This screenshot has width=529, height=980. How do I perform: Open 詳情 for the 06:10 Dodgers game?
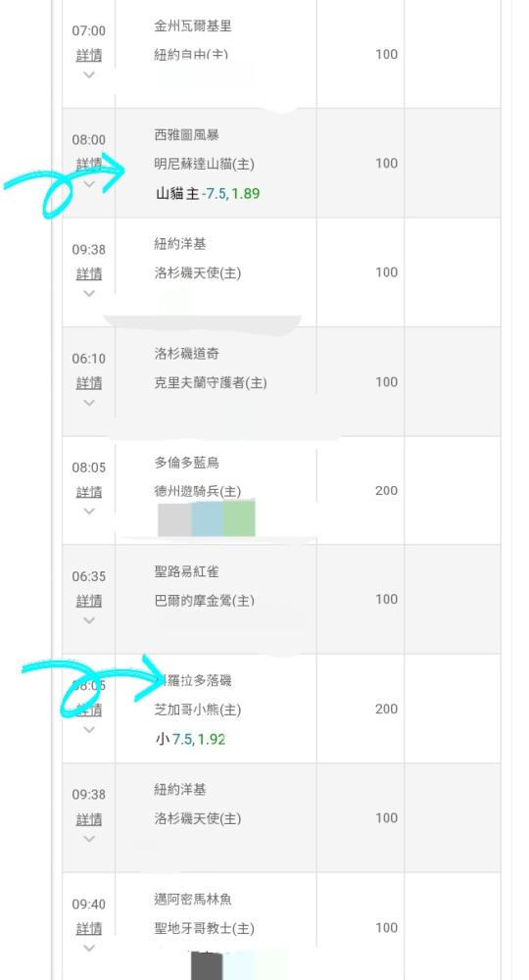point(89,383)
